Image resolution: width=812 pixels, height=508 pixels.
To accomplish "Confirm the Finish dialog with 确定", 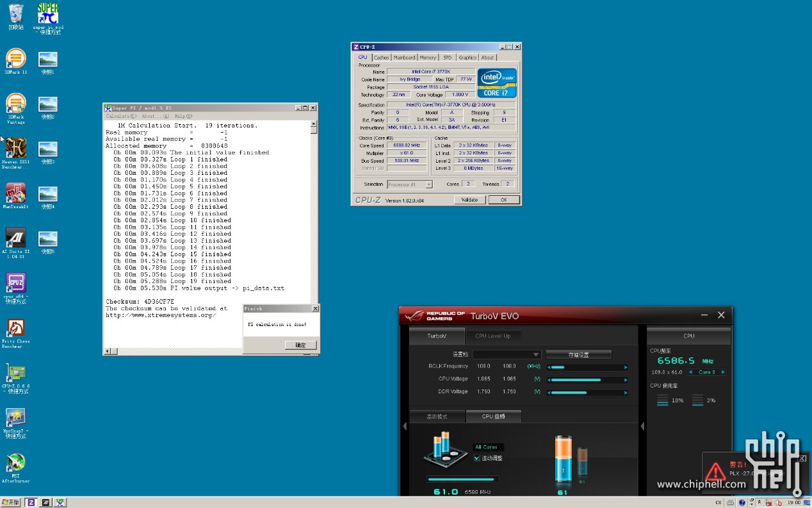I will tap(301, 345).
